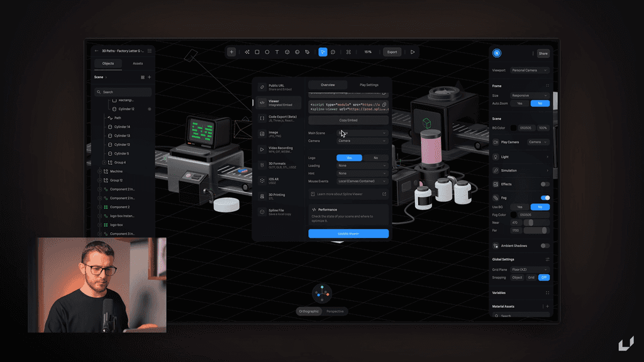Image resolution: width=644 pixels, height=362 pixels.
Task: Toggle the Effects switch in right panel
Action: coord(544,184)
